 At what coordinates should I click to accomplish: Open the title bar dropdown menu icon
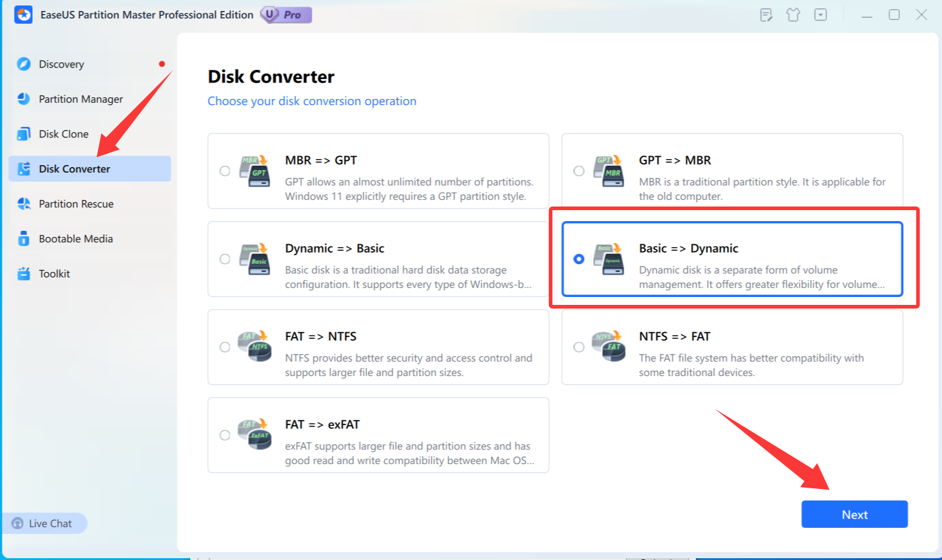tap(820, 15)
